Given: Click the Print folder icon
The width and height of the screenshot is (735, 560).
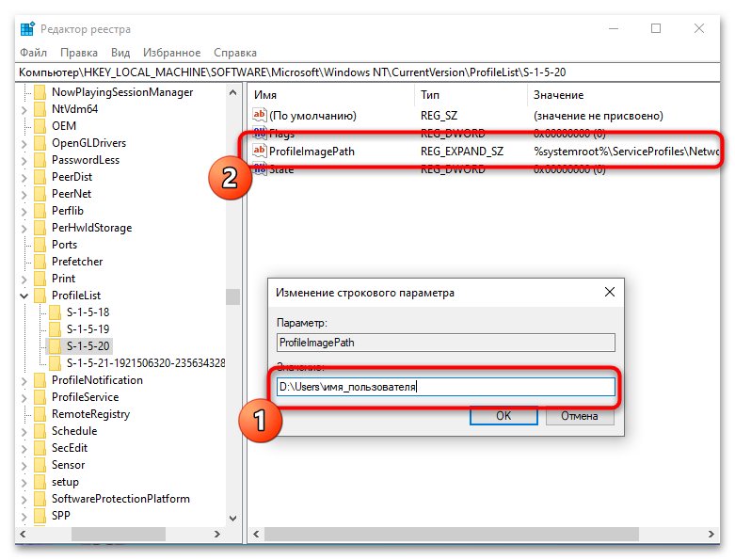Looking at the screenshot, I should click(40, 279).
